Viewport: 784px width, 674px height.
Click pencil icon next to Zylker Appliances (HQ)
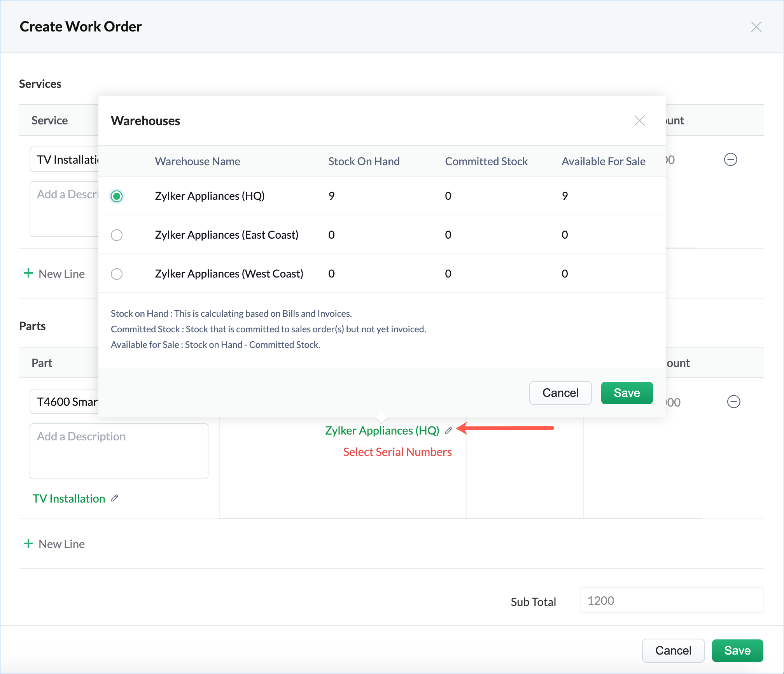click(x=449, y=430)
